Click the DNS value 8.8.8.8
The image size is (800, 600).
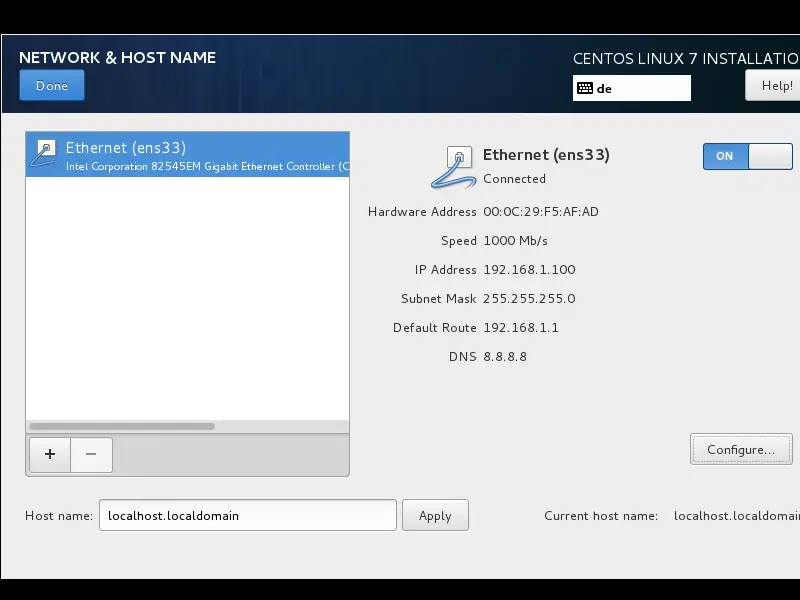[x=505, y=357]
